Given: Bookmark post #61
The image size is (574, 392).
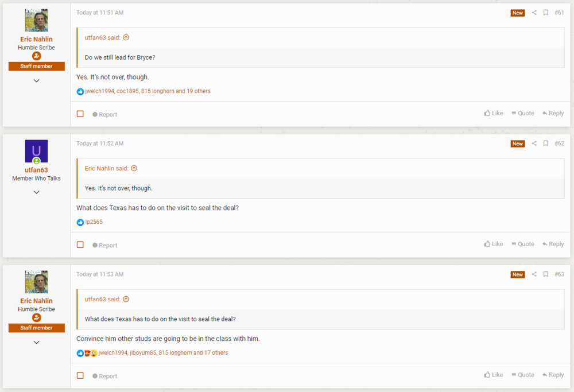Looking at the screenshot, I should point(546,13).
